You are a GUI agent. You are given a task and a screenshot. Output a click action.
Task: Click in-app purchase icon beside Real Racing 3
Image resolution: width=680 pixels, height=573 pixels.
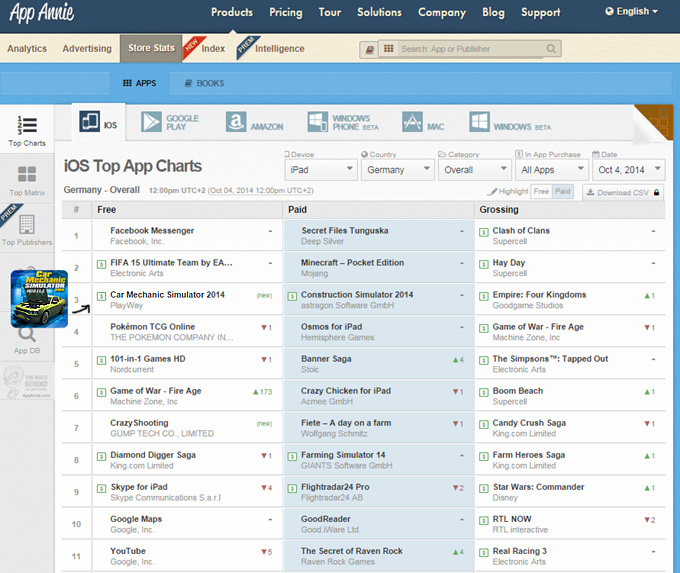[484, 553]
